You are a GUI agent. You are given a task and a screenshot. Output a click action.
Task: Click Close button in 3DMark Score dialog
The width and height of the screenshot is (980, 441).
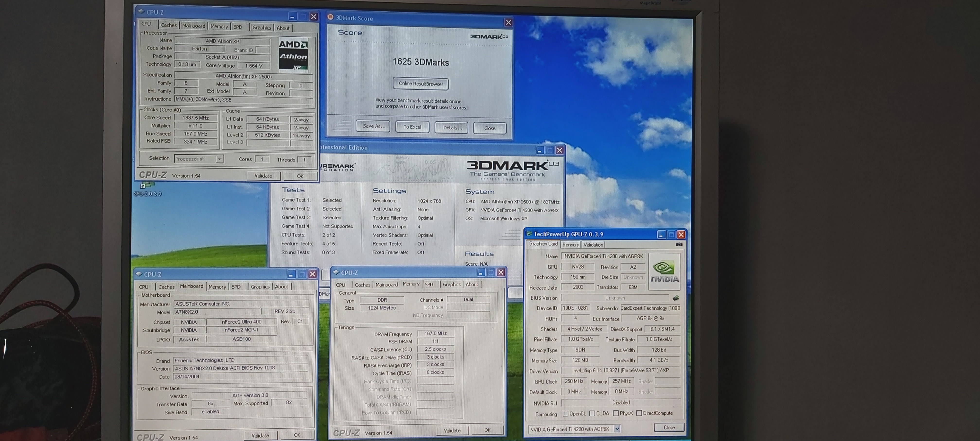490,128
